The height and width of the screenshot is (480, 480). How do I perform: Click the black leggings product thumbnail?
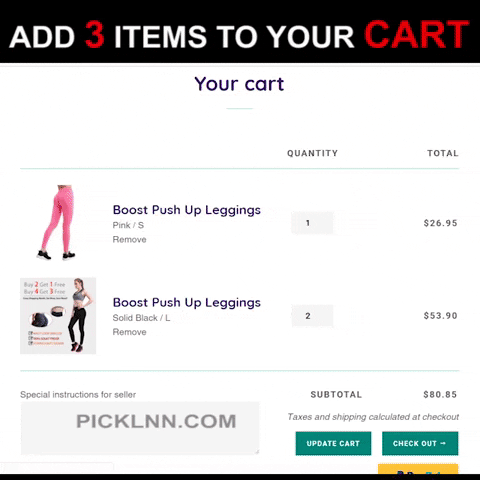pyautogui.click(x=58, y=316)
